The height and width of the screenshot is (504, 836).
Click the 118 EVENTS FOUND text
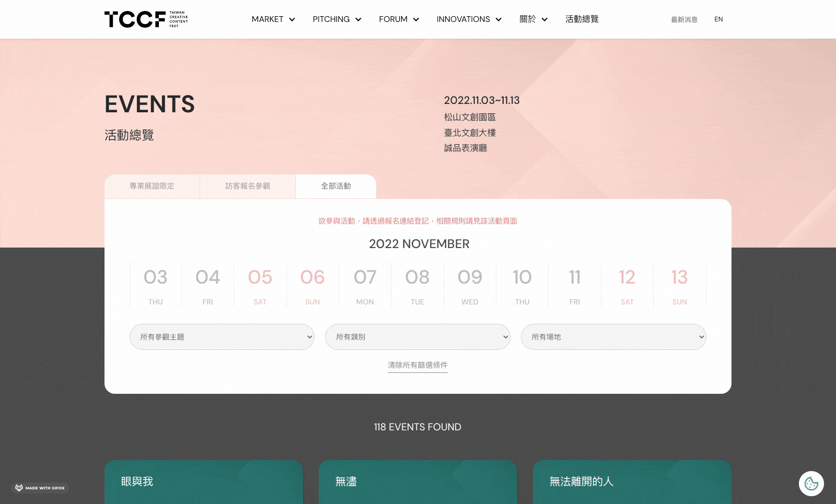click(x=417, y=427)
